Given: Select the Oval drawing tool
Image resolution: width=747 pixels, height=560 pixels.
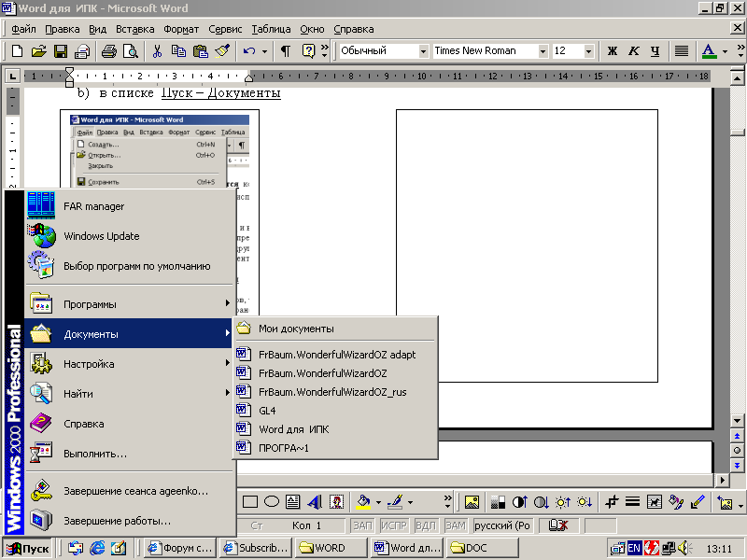Looking at the screenshot, I should 272,502.
